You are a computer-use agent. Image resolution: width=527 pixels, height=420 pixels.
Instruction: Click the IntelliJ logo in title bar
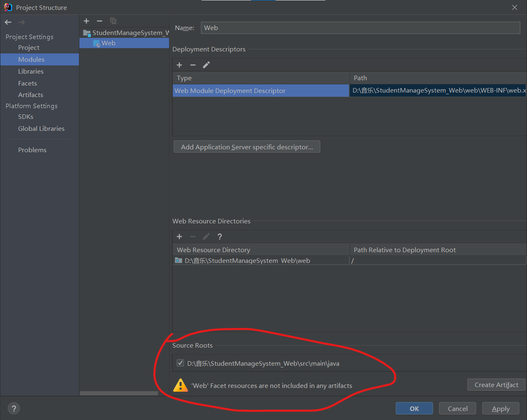[x=8, y=7]
